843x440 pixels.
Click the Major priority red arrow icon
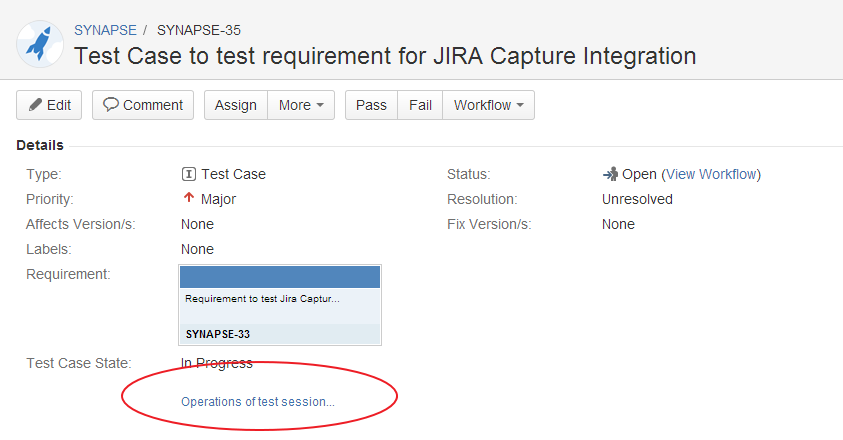click(189, 198)
